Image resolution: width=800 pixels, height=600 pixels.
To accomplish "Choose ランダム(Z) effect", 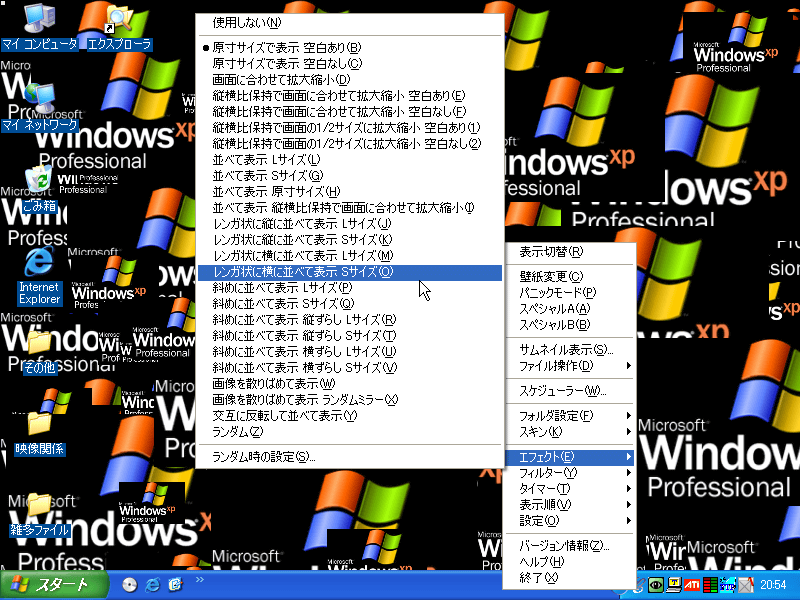I will [350, 432].
